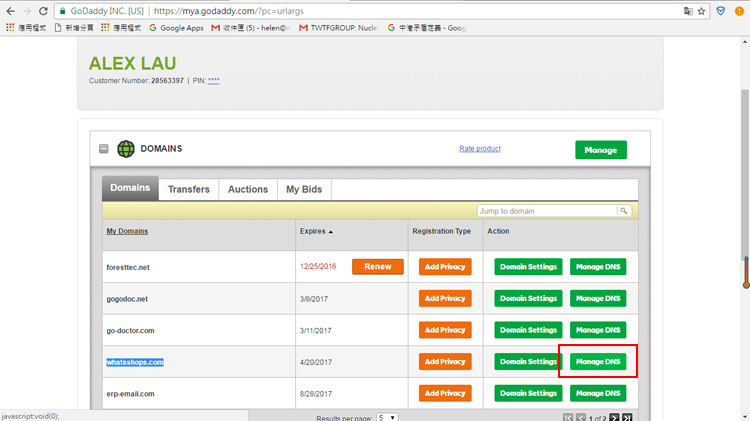This screenshot has height=421, width=750.
Task: Click the PIN masked link
Action: [213, 81]
